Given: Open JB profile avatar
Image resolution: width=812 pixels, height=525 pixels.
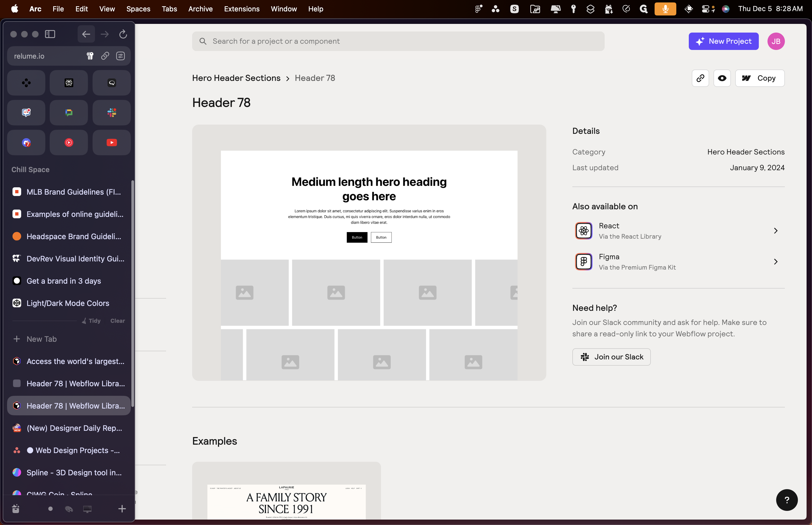Looking at the screenshot, I should click(776, 41).
